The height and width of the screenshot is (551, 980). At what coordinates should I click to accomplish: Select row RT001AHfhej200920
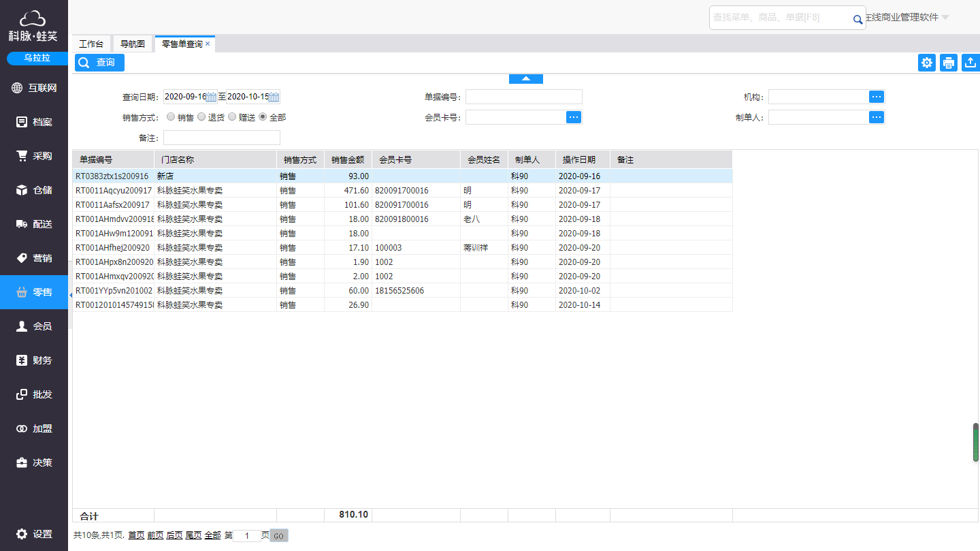(402, 247)
